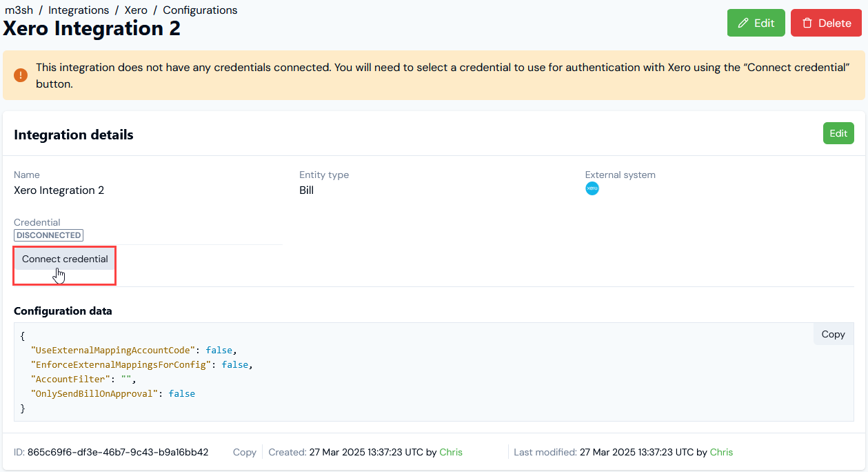Edit the Integration details section
Image resolution: width=868 pixels, height=472 pixels.
[x=838, y=133]
